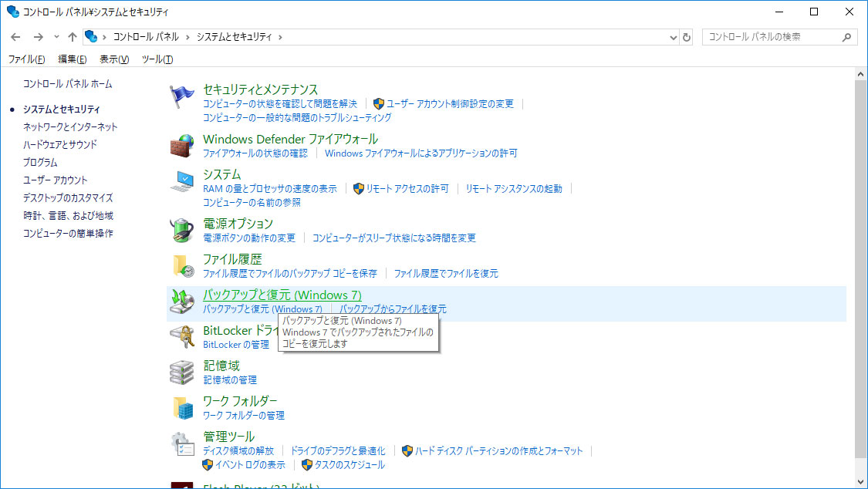
Task: Open 電源オプション heading link
Action: click(238, 224)
